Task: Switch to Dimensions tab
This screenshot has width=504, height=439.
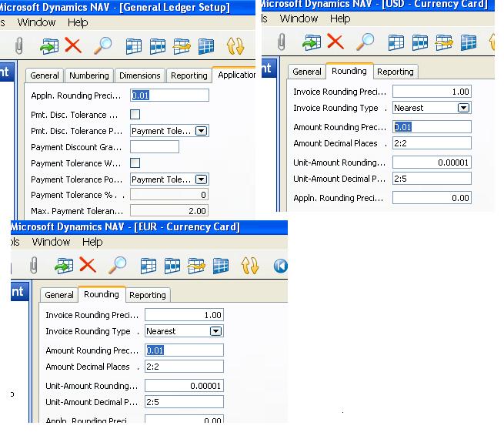Action: click(x=140, y=75)
